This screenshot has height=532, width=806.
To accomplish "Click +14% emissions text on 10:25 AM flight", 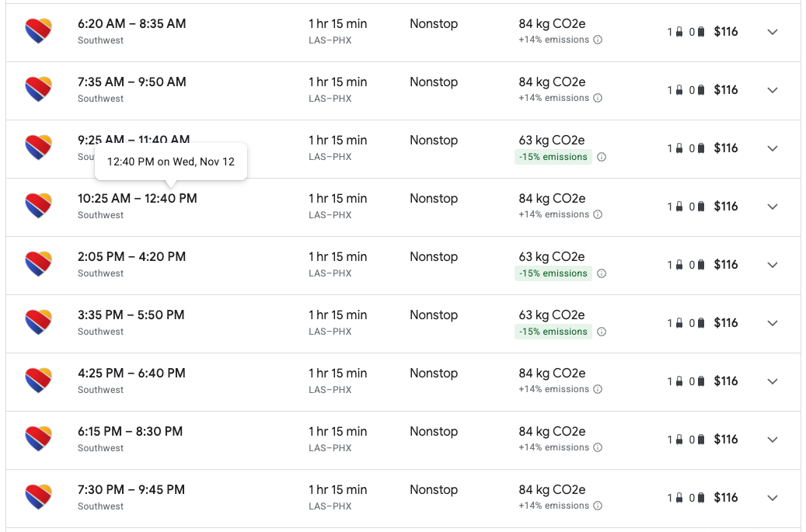I will 553,215.
